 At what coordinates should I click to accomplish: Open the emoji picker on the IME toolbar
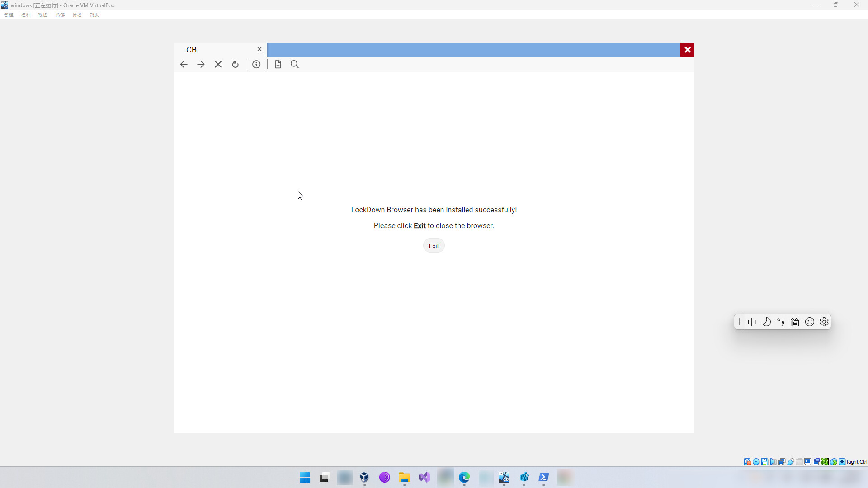click(810, 322)
